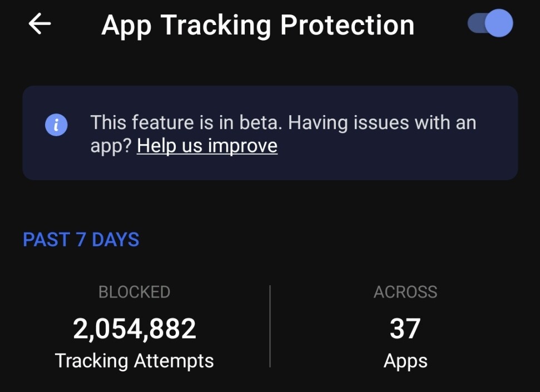Click the ACROSS label
Image resolution: width=540 pixels, height=392 pixels.
[405, 292]
